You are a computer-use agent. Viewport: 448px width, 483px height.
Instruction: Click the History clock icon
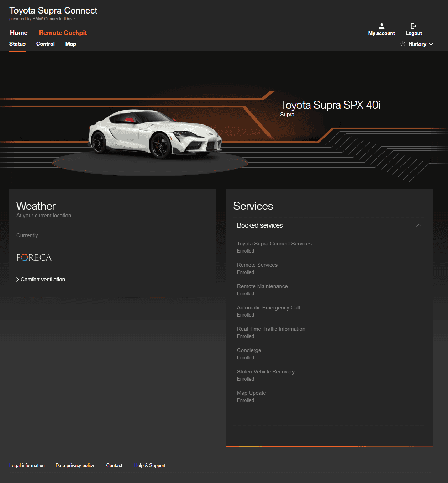403,44
